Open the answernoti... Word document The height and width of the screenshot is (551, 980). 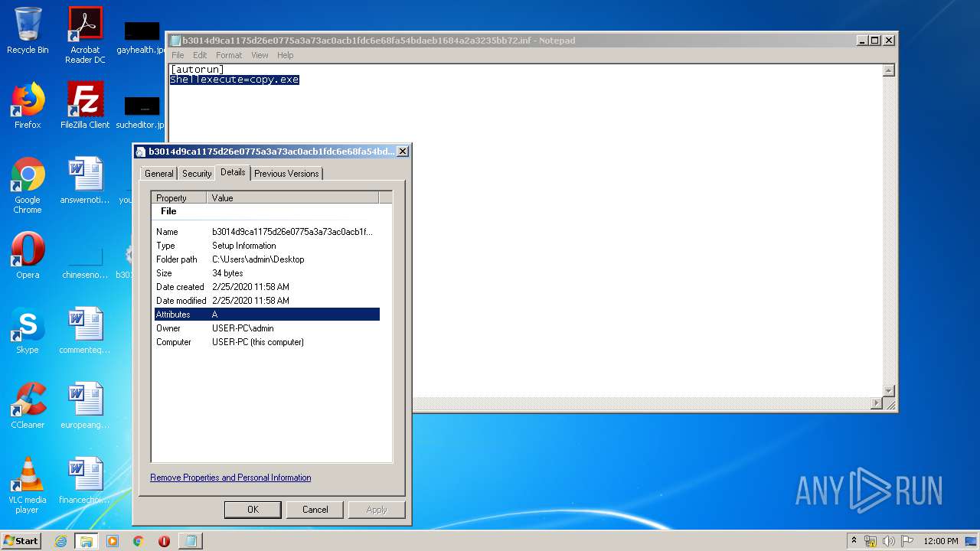[x=85, y=181]
